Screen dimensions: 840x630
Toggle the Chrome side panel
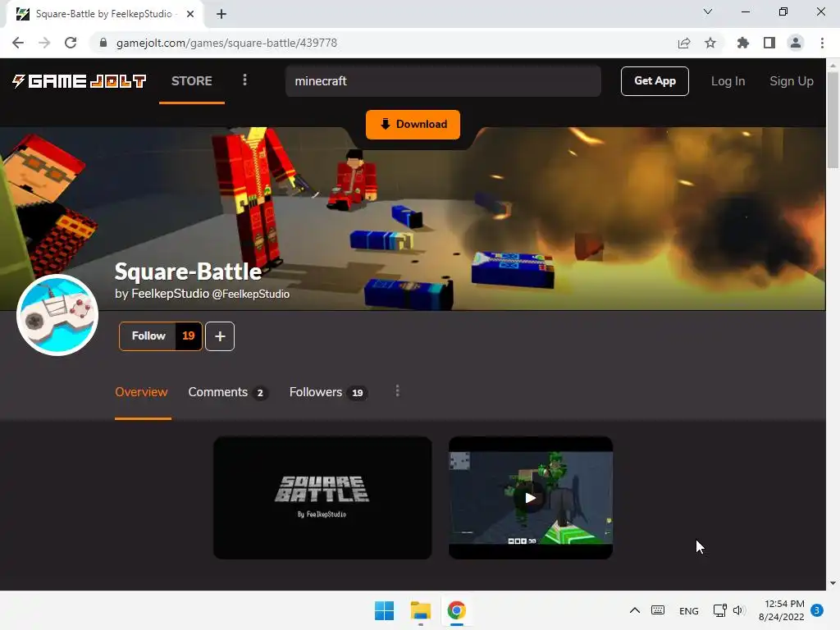click(x=769, y=43)
